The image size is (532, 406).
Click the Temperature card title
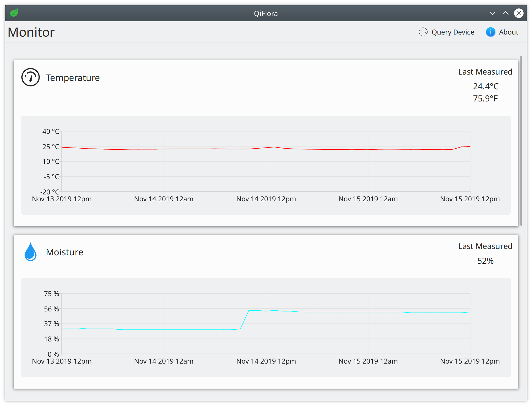[73, 78]
